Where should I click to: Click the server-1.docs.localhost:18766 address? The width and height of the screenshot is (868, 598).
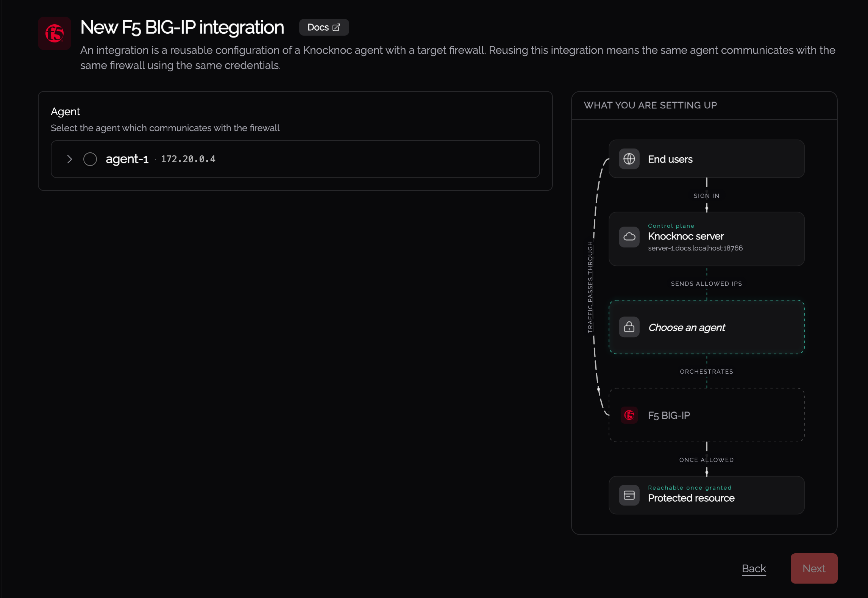coord(695,248)
